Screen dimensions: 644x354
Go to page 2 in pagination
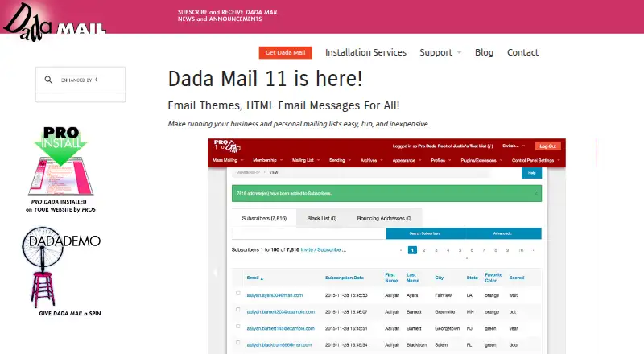(x=424, y=250)
